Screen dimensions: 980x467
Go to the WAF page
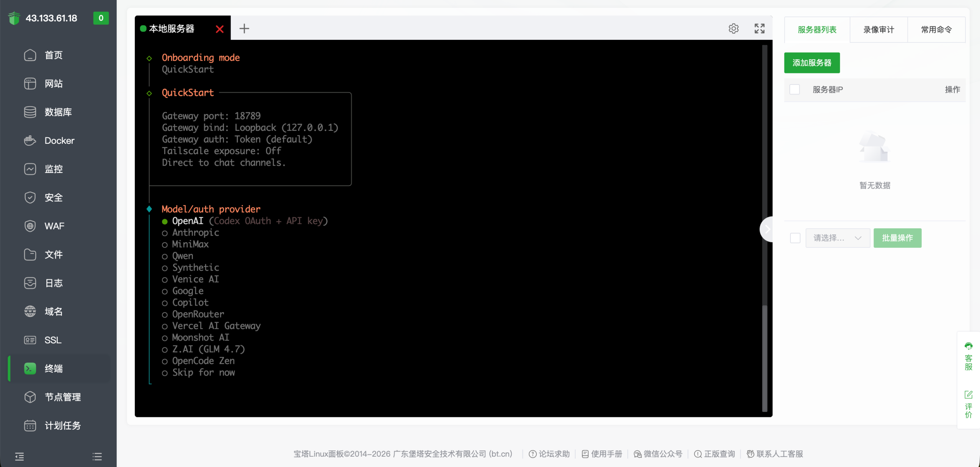point(54,226)
